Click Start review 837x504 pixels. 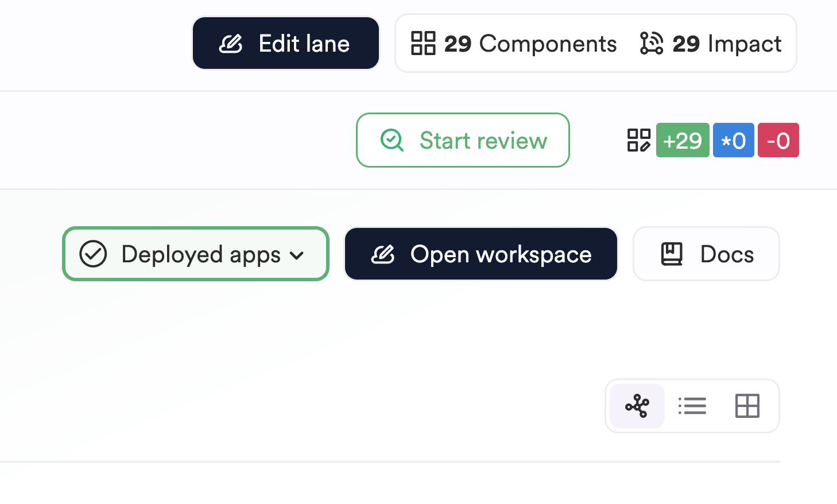(x=463, y=140)
